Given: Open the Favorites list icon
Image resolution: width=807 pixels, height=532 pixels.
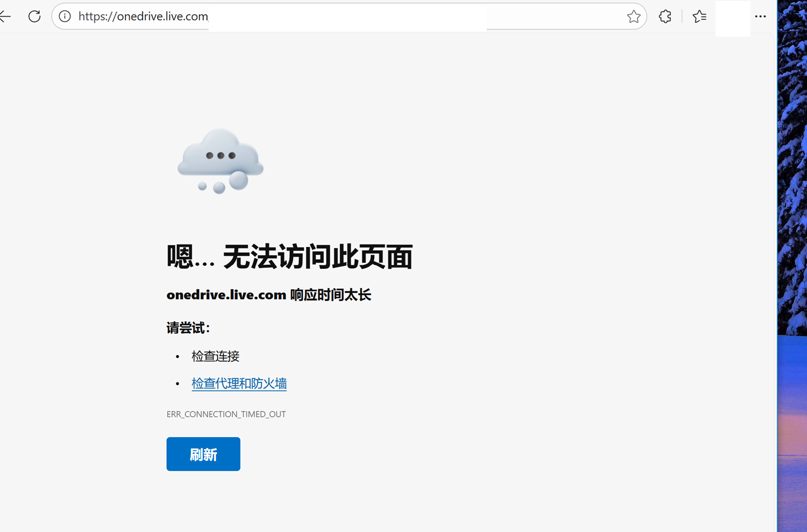Looking at the screenshot, I should [x=700, y=16].
